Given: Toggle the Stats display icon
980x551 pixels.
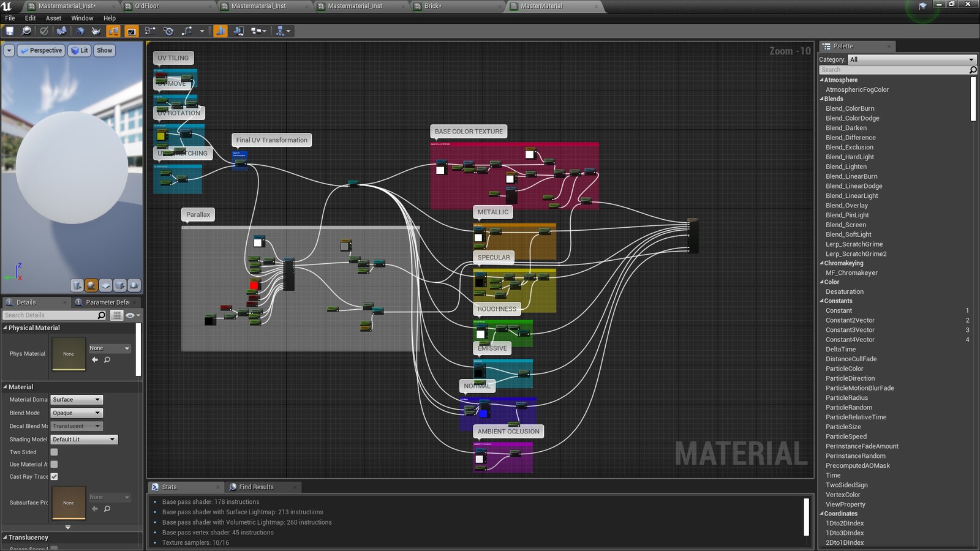Looking at the screenshot, I should [x=219, y=31].
